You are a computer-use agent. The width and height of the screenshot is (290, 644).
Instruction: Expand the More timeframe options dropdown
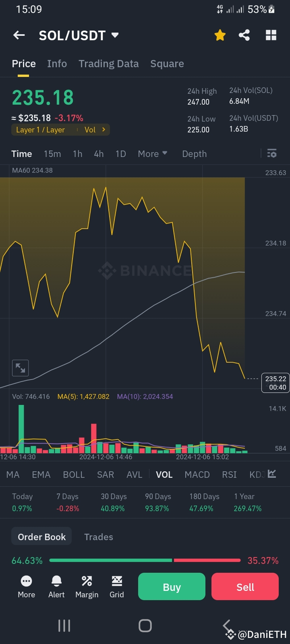152,154
